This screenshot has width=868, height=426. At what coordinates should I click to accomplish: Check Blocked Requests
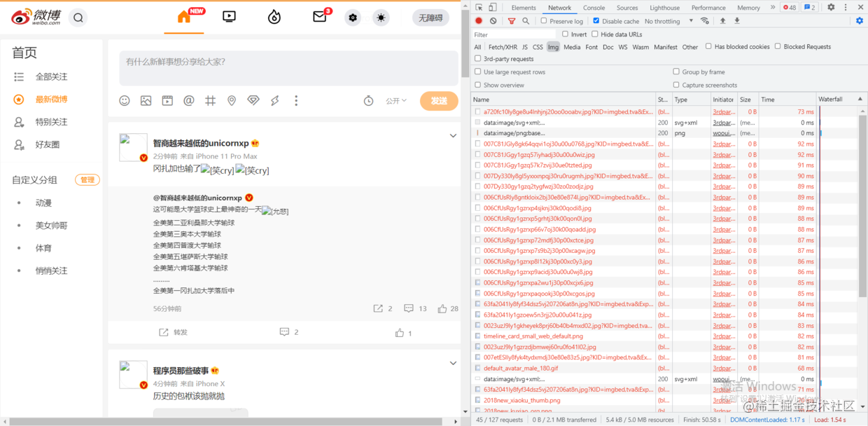pos(778,46)
